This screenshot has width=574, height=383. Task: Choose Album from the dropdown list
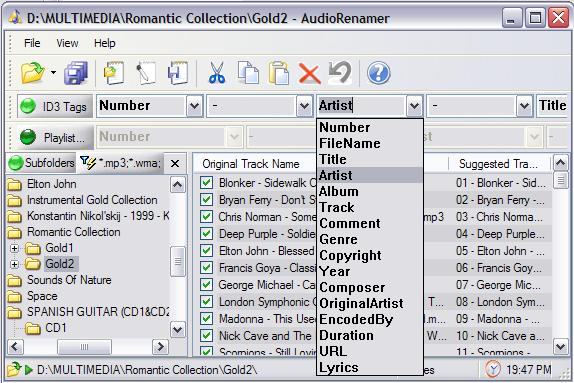tap(370, 192)
